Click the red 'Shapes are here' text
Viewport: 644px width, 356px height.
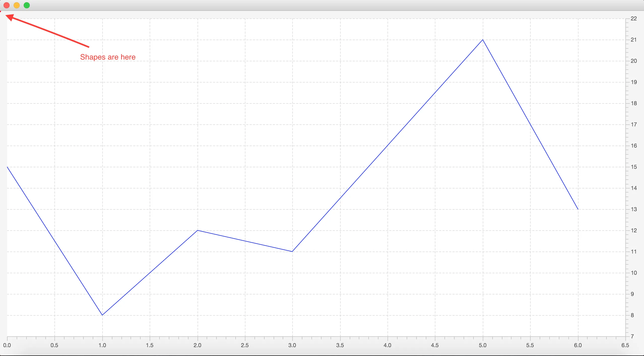pyautogui.click(x=108, y=57)
